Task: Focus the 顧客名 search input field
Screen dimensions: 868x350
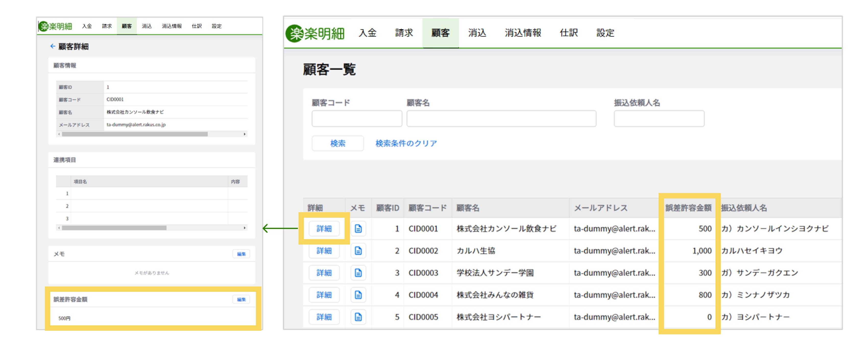Action: click(501, 119)
